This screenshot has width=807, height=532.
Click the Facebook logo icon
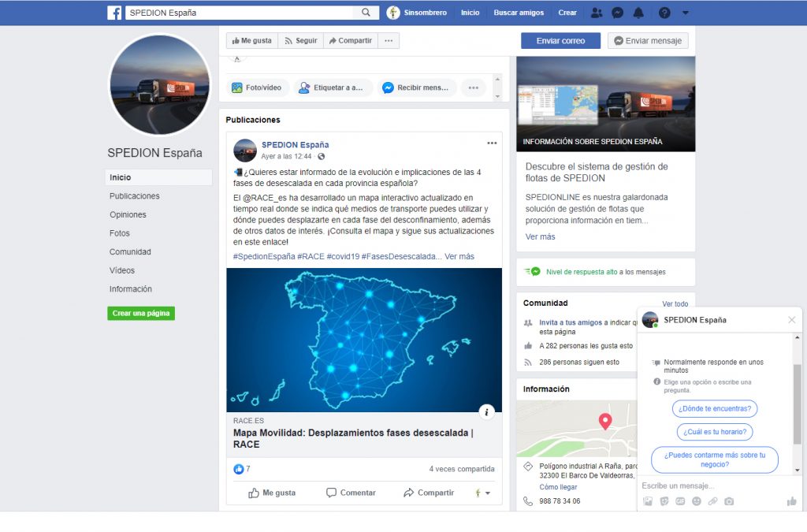[x=114, y=13]
